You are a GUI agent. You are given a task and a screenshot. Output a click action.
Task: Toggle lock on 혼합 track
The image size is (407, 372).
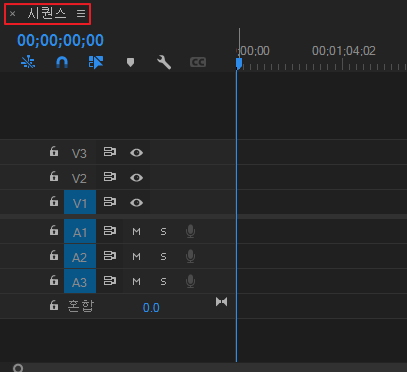54,305
